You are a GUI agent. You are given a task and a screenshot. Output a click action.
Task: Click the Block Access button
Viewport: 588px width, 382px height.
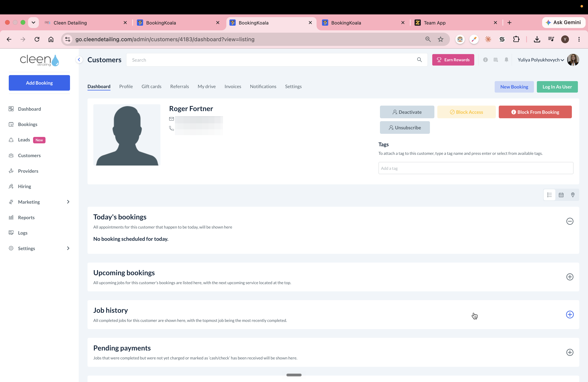coord(466,112)
